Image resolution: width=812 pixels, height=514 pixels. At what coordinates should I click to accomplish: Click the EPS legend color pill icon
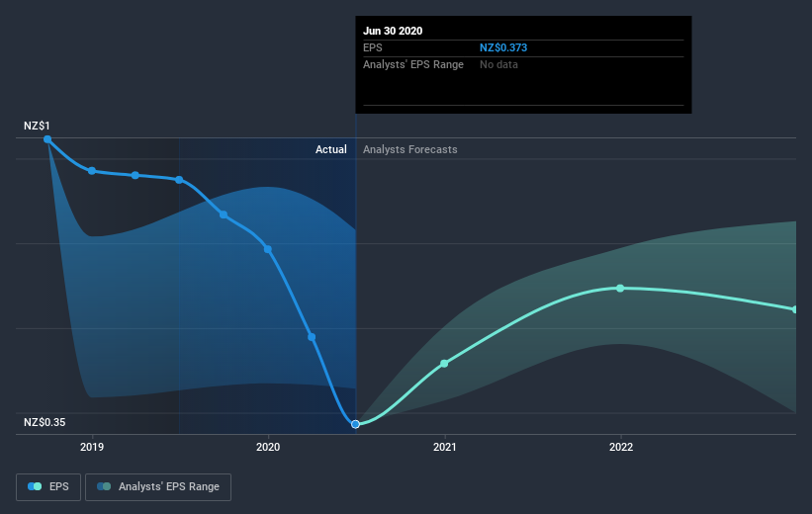click(x=35, y=486)
